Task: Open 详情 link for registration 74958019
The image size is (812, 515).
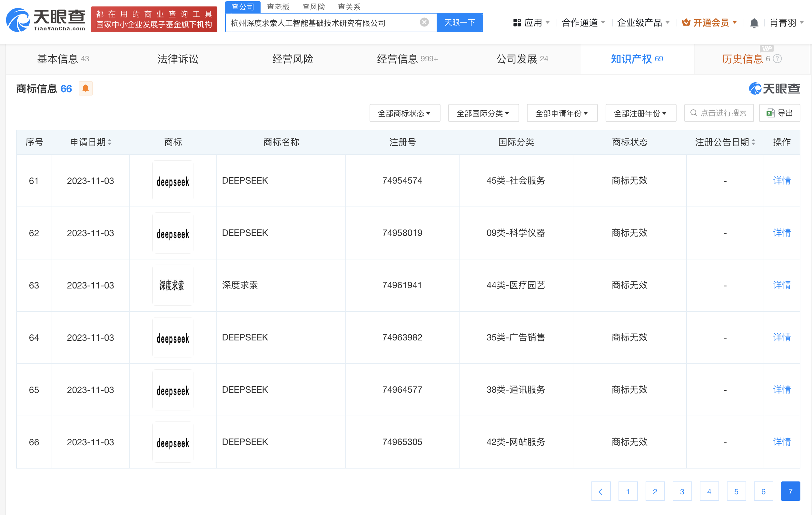Action: point(781,233)
